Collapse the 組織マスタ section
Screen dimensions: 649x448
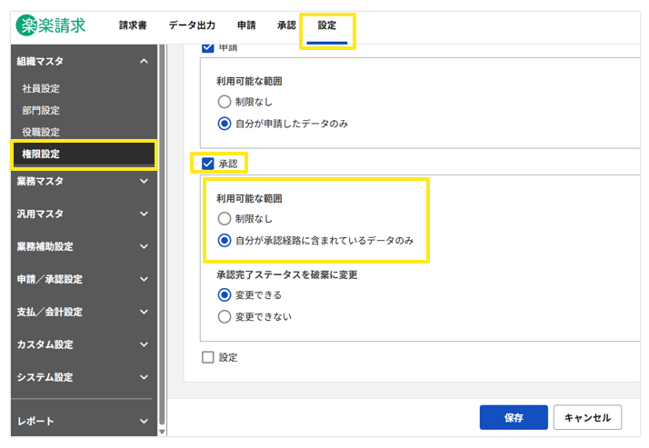144,62
